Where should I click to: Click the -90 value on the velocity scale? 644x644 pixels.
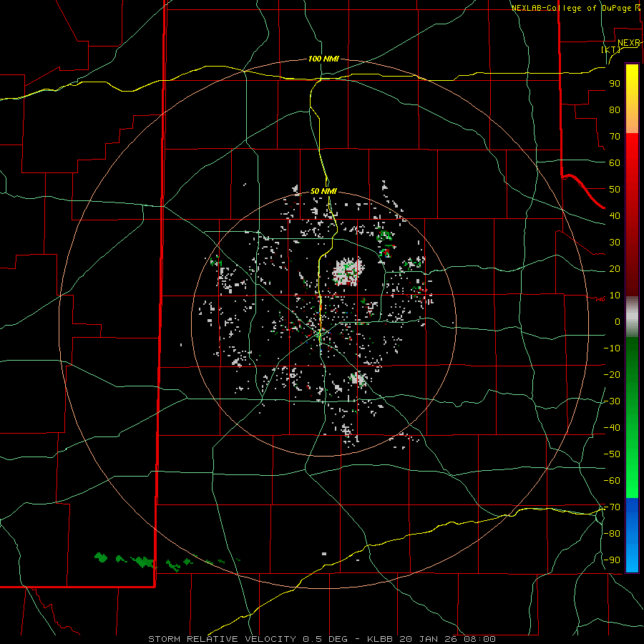pos(612,560)
